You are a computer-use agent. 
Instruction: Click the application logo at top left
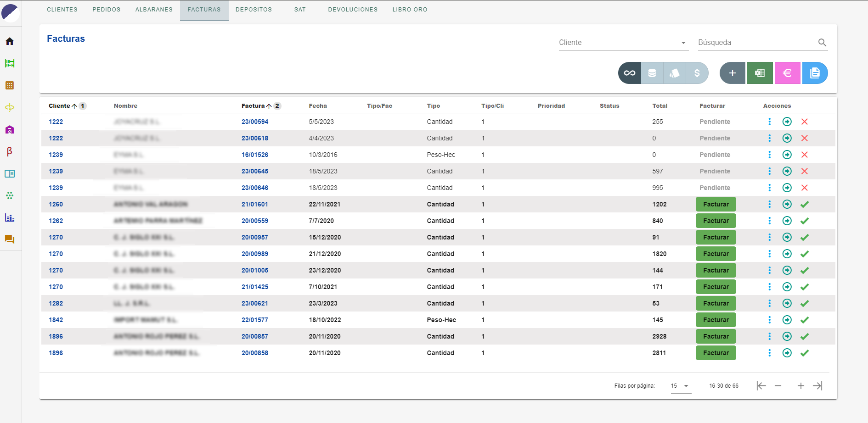(x=10, y=12)
